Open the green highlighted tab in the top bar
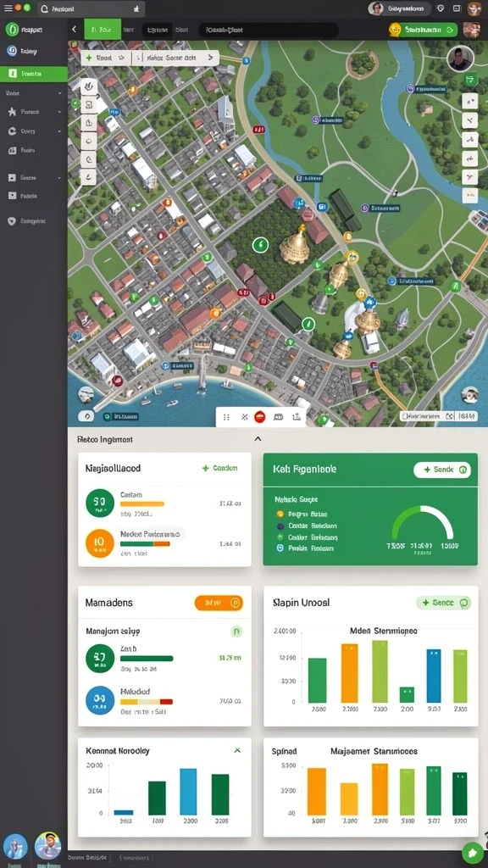The height and width of the screenshot is (868, 488). point(103,30)
